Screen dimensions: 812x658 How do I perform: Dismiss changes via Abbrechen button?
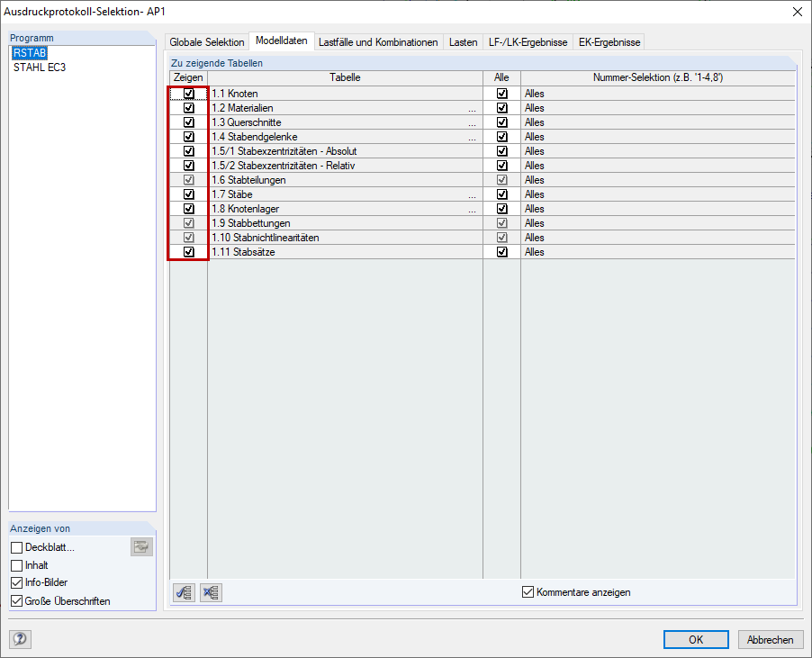click(x=770, y=639)
